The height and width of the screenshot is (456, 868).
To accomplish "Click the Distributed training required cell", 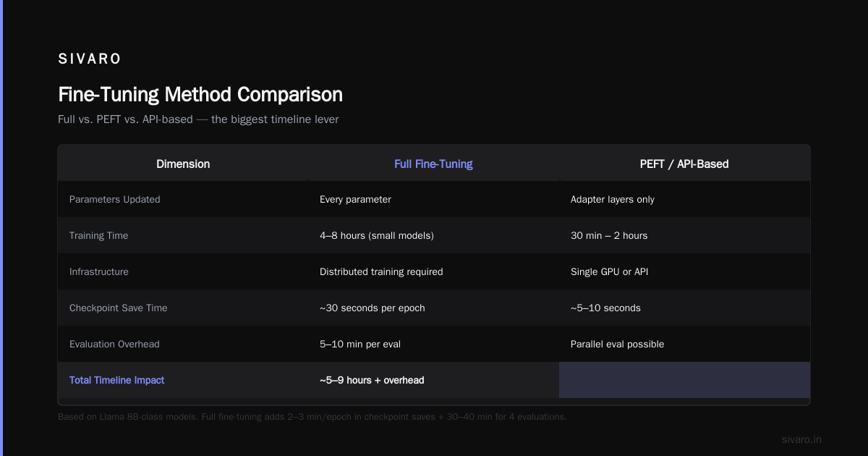I will [381, 271].
